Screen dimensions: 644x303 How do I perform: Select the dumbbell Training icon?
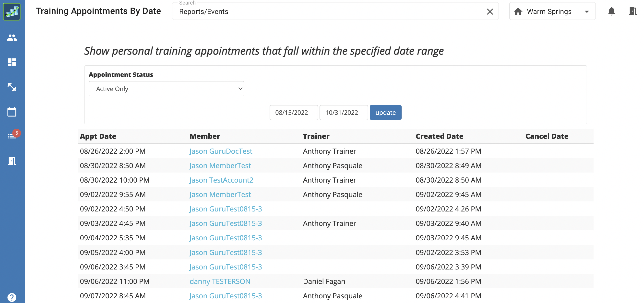point(12,87)
